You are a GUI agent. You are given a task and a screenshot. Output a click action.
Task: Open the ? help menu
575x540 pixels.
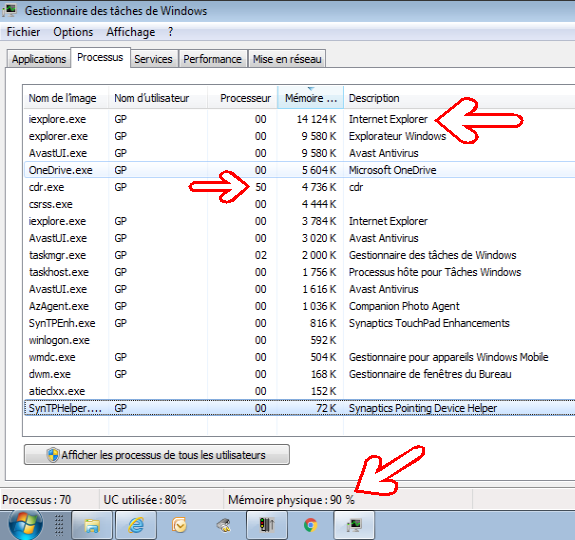point(171,32)
